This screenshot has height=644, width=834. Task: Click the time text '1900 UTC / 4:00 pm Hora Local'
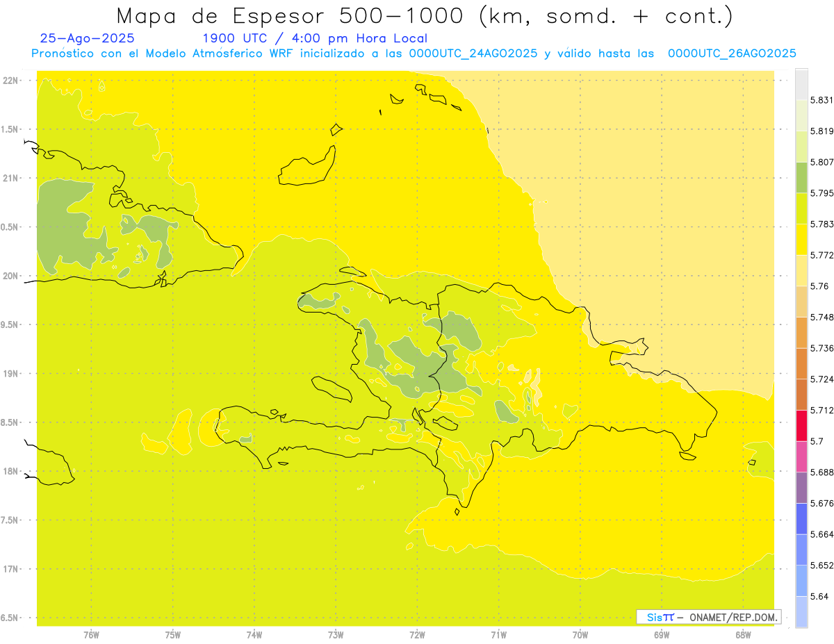coord(315,39)
